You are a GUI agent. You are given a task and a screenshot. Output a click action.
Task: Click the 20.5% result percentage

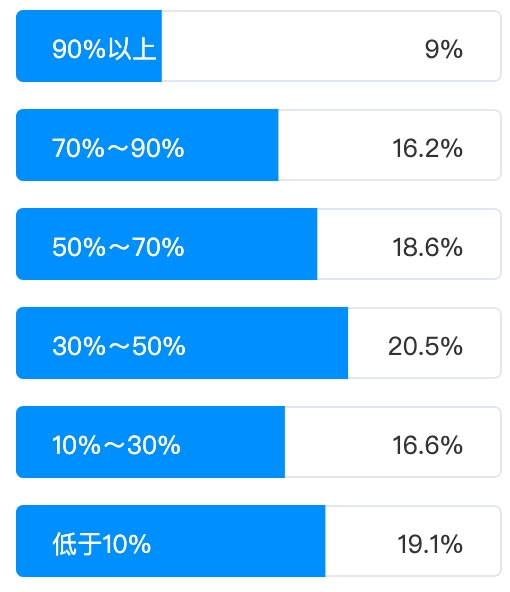[x=425, y=346]
